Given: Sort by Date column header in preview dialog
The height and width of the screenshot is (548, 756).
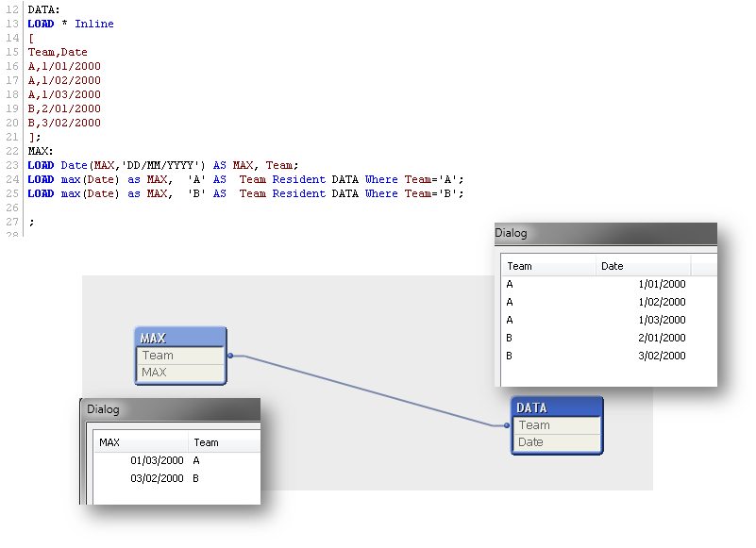Looking at the screenshot, I should [x=642, y=266].
